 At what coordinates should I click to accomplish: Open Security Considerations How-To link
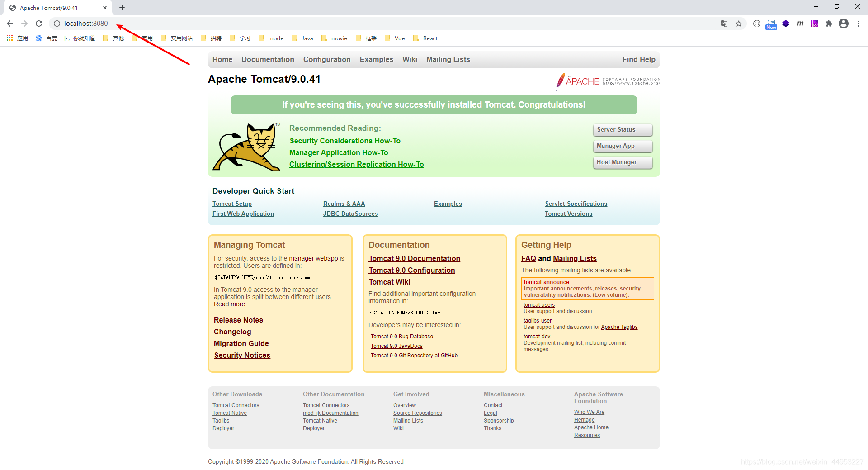[345, 141]
